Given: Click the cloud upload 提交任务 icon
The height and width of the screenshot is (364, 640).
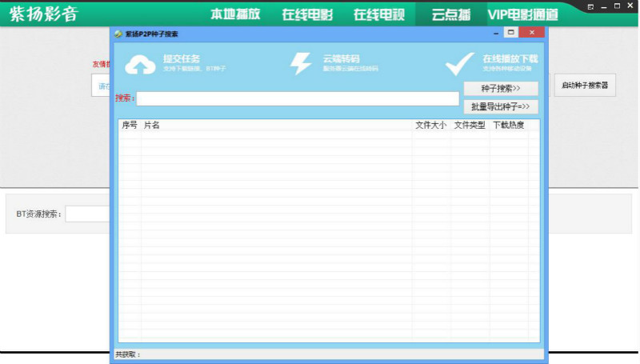Looking at the screenshot, I should point(140,65).
